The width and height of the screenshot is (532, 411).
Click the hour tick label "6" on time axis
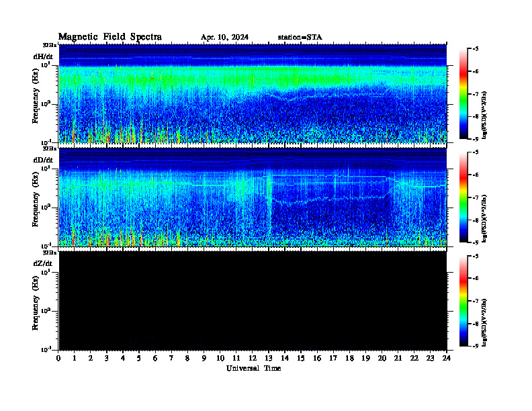point(155,359)
